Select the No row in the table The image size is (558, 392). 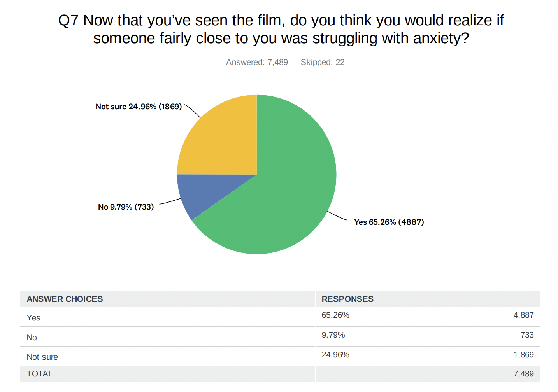[280, 336]
